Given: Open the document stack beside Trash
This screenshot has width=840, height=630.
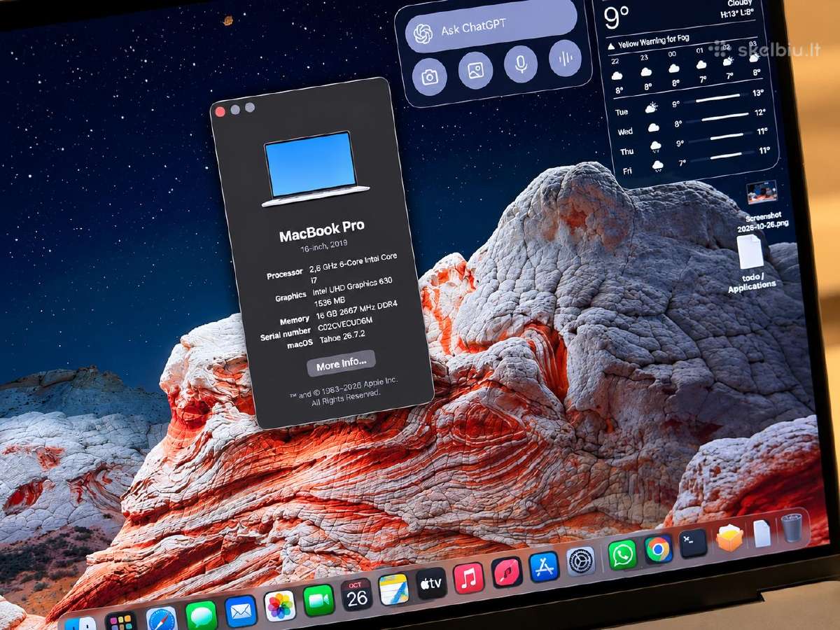Looking at the screenshot, I should click(762, 533).
